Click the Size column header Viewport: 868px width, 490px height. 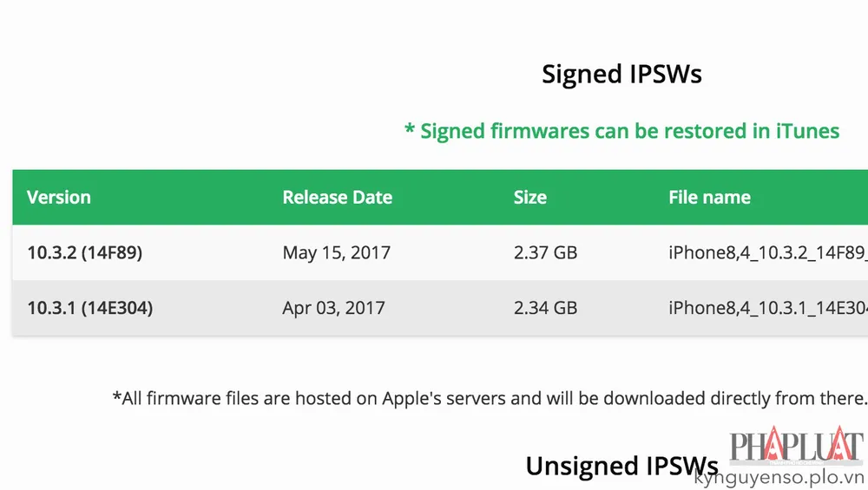coord(529,198)
